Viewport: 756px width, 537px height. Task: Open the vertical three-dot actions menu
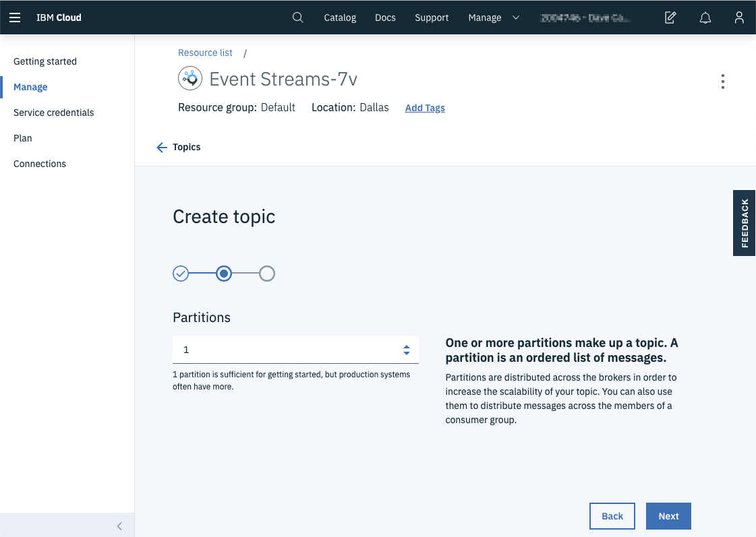point(723,82)
